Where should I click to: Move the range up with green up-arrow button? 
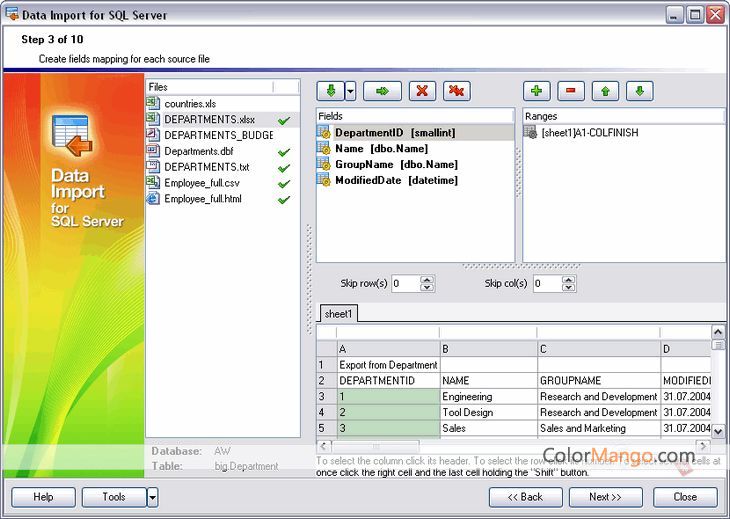605,91
